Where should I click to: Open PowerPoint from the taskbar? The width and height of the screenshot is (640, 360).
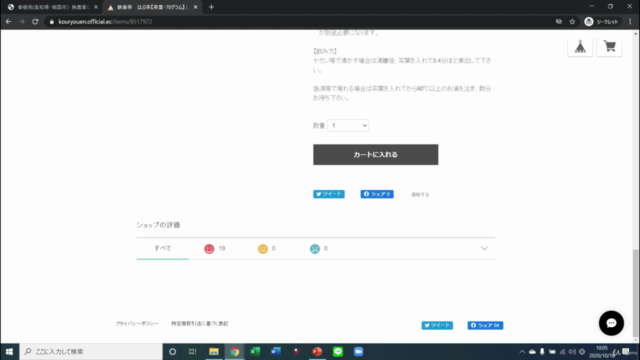coord(317,351)
